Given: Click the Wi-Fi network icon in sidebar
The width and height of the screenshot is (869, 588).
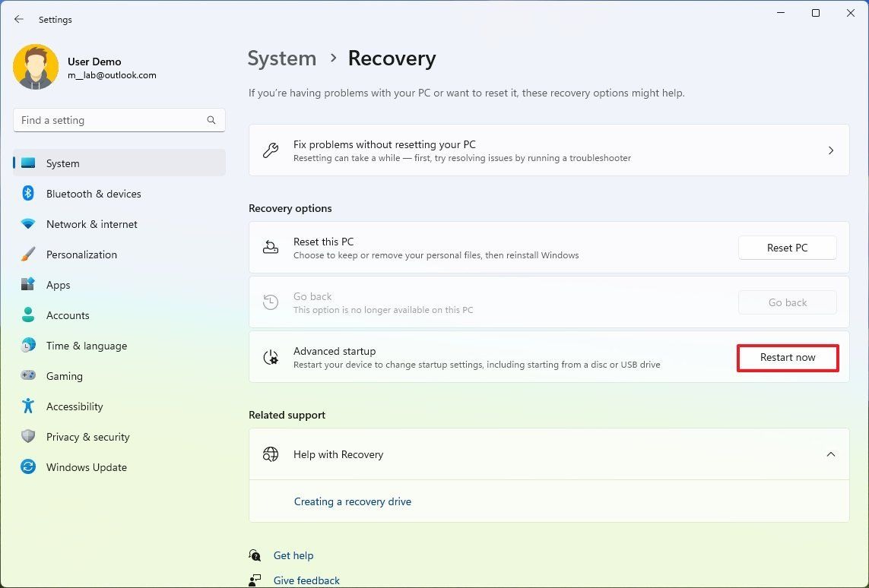Looking at the screenshot, I should pyautogui.click(x=27, y=223).
